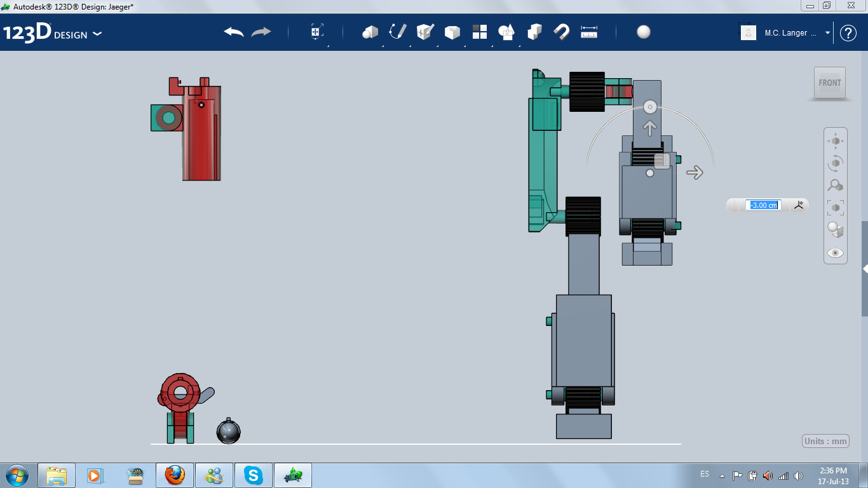Open Windows Live Messenger from the taskbar
Image resolution: width=868 pixels, height=488 pixels.
(x=214, y=475)
